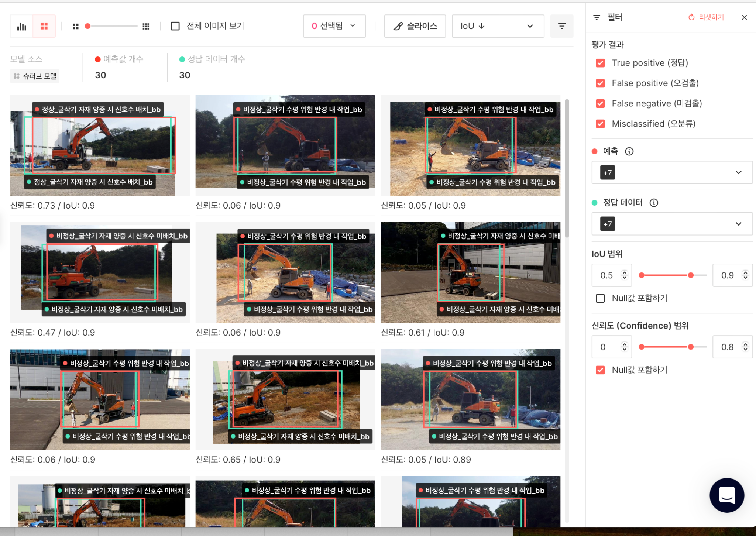Close the 필터 panel

point(744,17)
